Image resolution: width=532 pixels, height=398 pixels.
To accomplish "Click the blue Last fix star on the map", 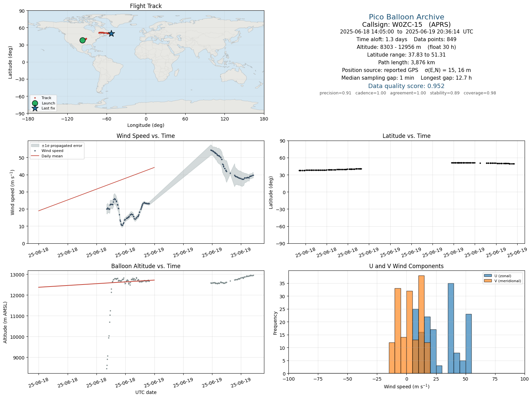I will point(111,33).
